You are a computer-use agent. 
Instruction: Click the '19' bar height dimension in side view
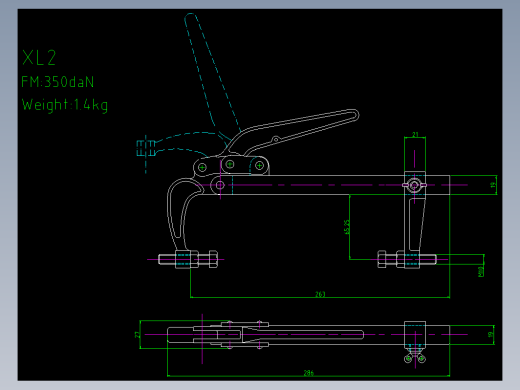point(493,184)
